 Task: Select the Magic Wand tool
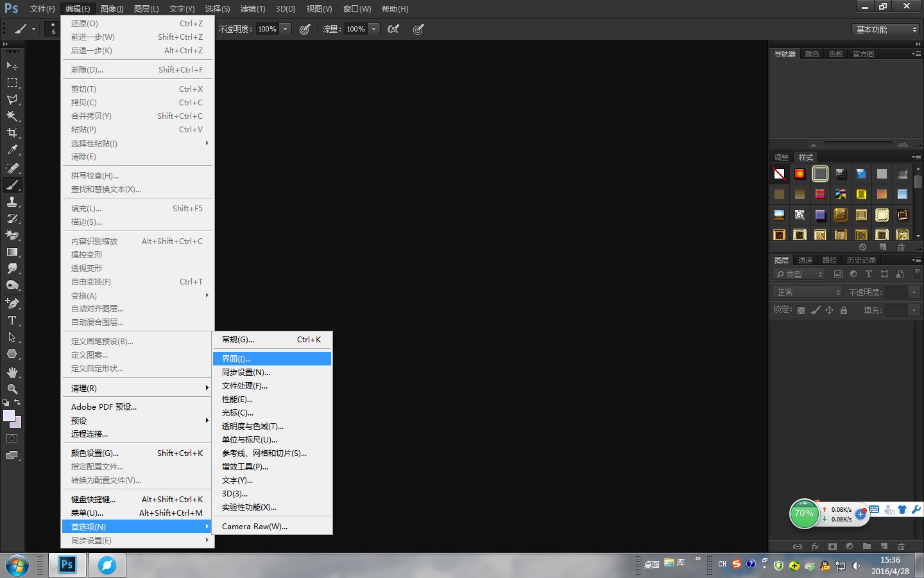[12, 116]
